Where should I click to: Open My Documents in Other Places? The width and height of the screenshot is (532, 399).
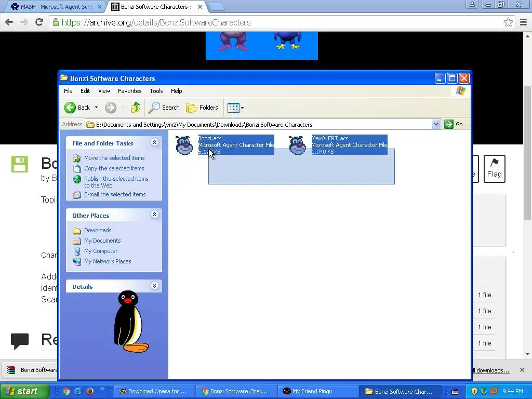(x=102, y=241)
